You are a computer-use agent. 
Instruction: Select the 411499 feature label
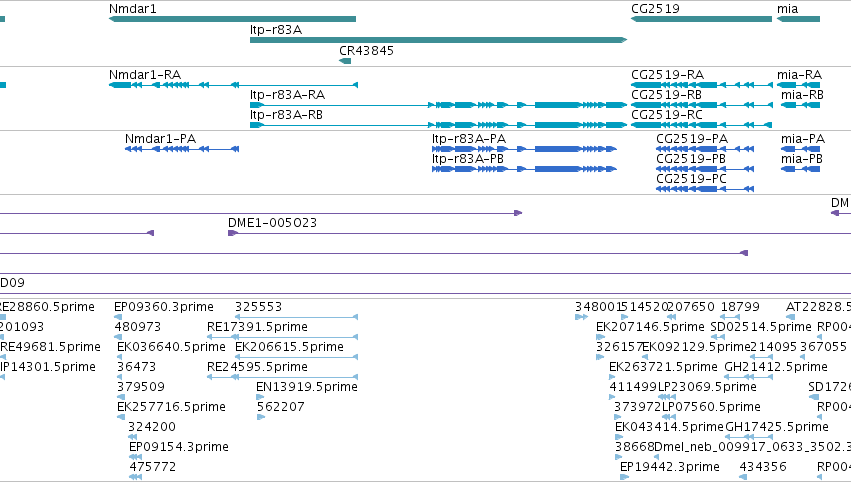click(x=633, y=387)
